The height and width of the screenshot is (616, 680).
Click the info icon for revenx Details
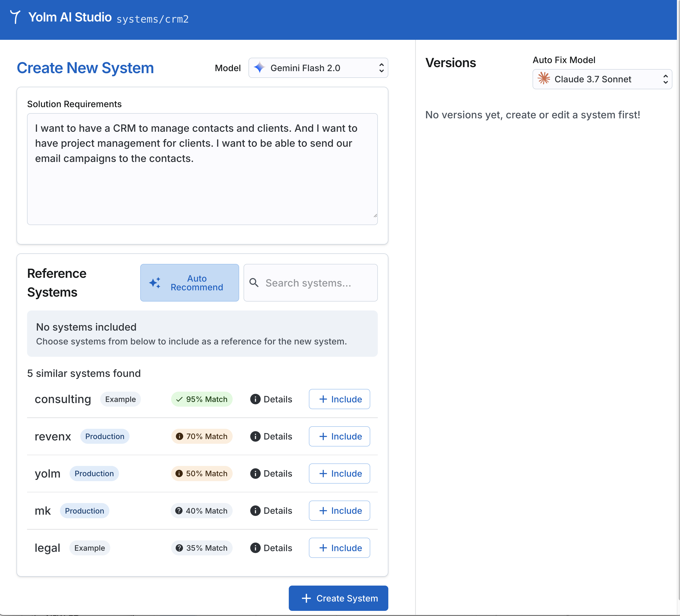coord(255,436)
